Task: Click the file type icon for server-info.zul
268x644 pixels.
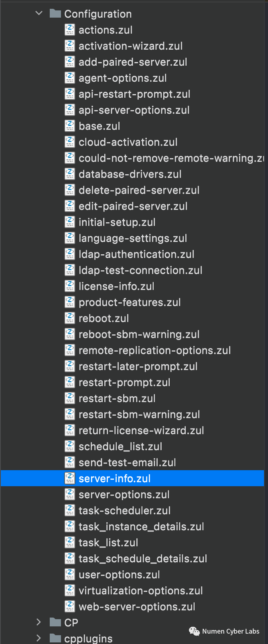Action: (69, 478)
